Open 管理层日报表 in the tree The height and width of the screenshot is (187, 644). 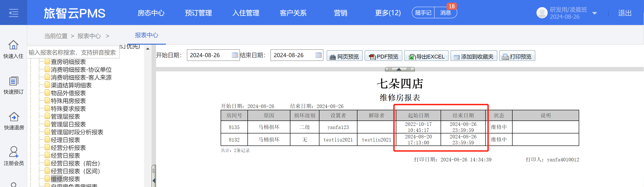pyautogui.click(x=68, y=124)
